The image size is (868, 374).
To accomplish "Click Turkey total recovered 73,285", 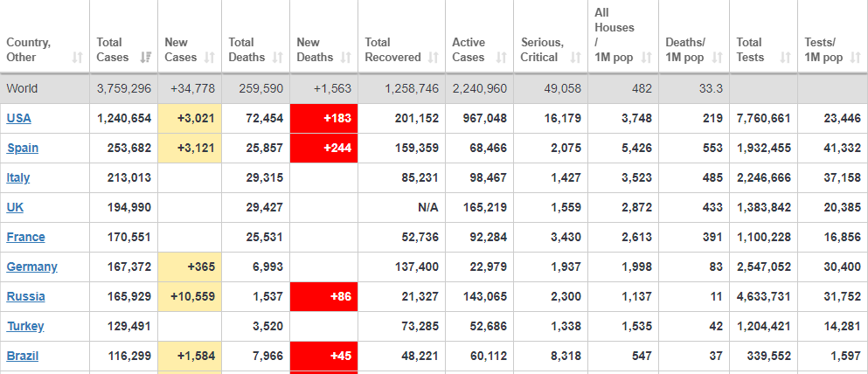I will coord(420,327).
